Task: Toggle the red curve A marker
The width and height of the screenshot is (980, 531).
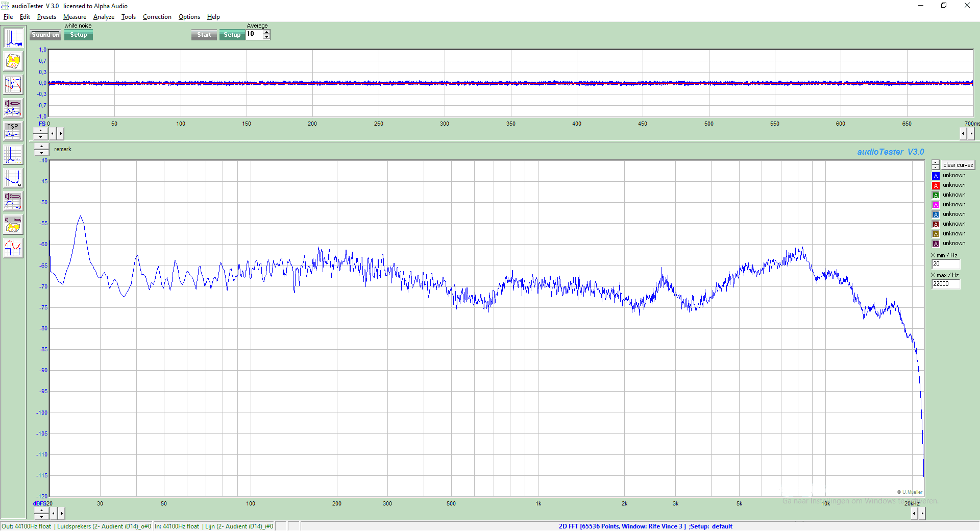Action: click(x=936, y=185)
